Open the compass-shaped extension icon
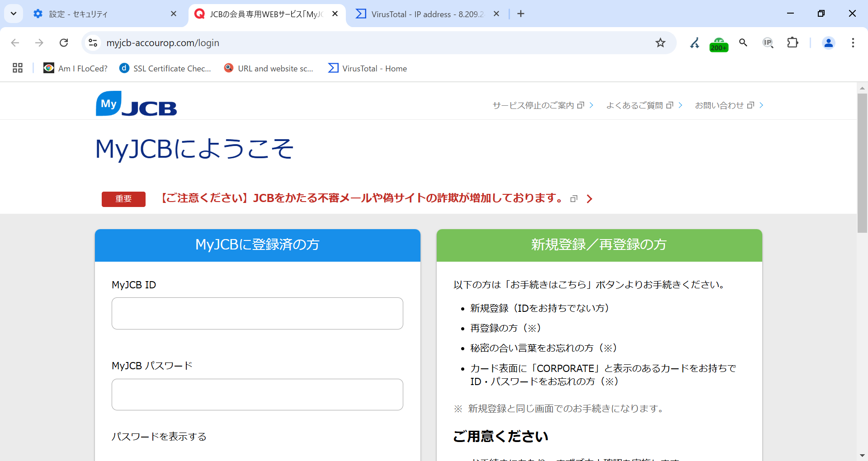The width and height of the screenshot is (868, 461). (x=695, y=42)
